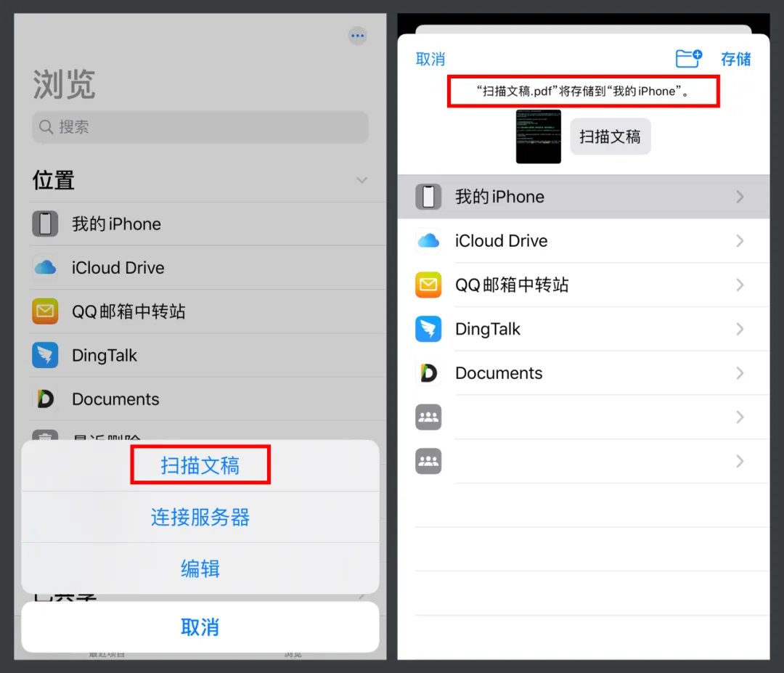784x673 pixels.
Task: Rename the file via 扫描文稿 name field
Action: pyautogui.click(x=610, y=136)
